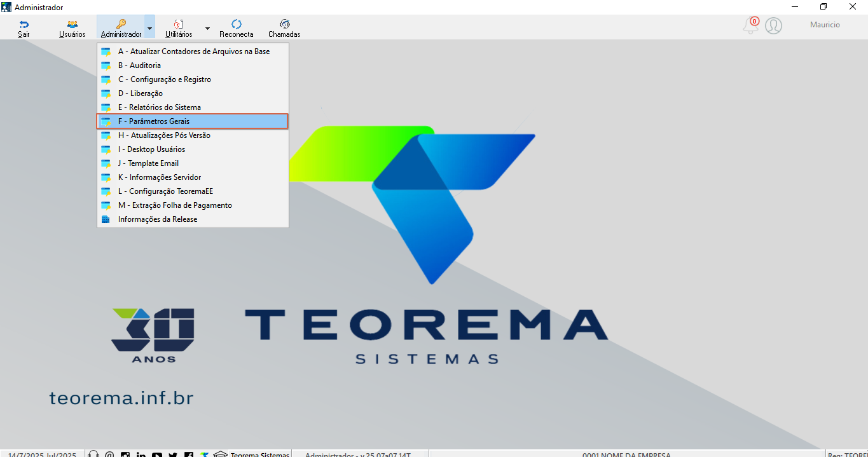Click the Administrador version text in status bar

tap(358, 454)
